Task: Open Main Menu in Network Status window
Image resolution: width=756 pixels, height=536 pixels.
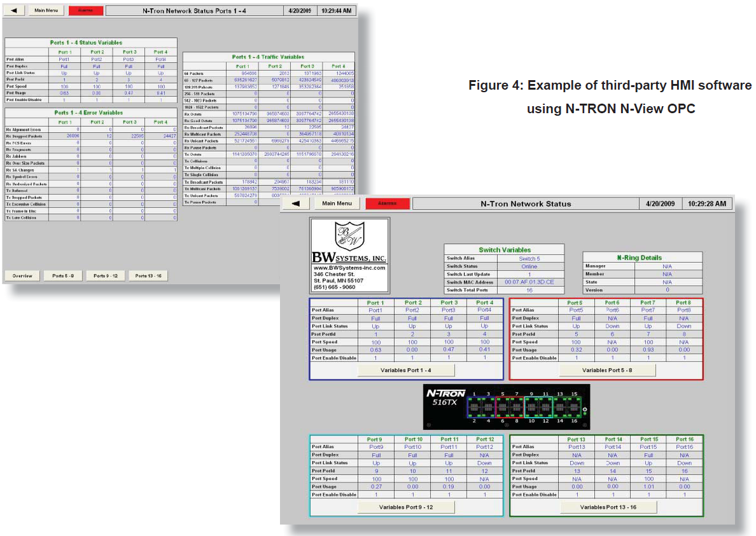Action: pos(337,203)
